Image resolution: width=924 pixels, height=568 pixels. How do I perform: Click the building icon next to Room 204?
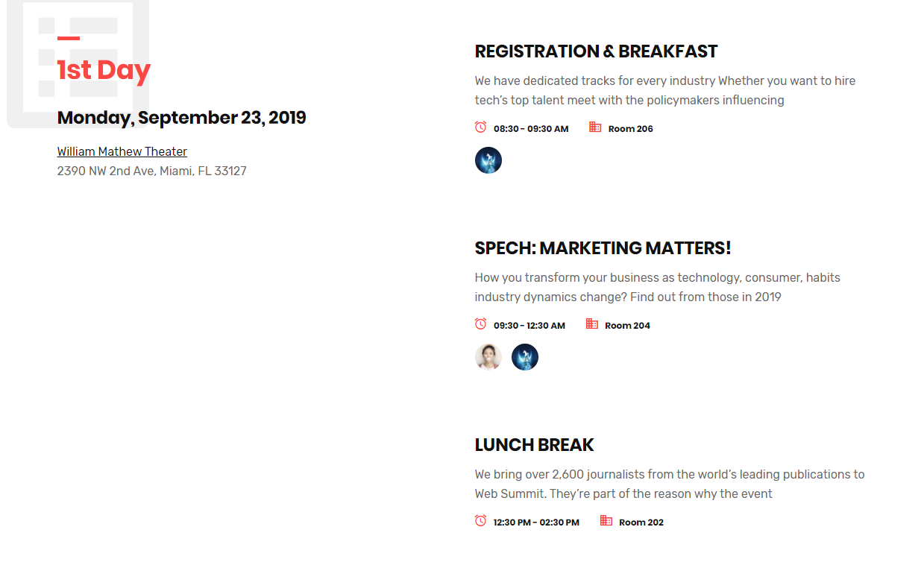coord(592,324)
